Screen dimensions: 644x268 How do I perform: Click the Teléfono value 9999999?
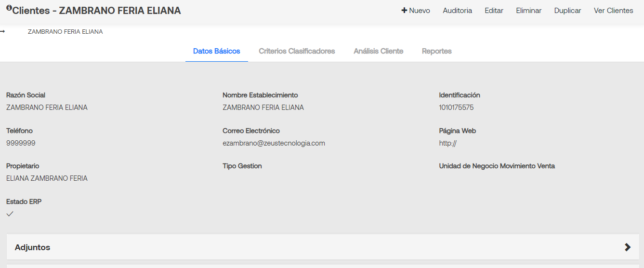pos(21,143)
